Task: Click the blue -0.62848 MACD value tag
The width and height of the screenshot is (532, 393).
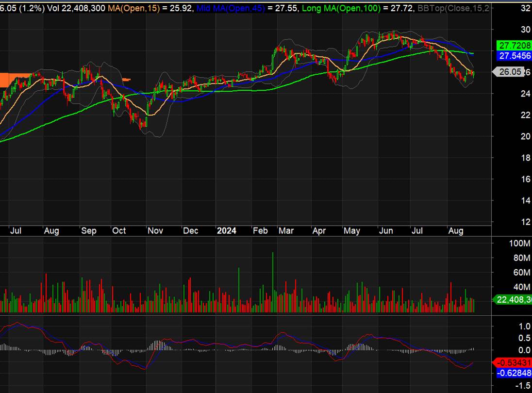Action: (514, 373)
